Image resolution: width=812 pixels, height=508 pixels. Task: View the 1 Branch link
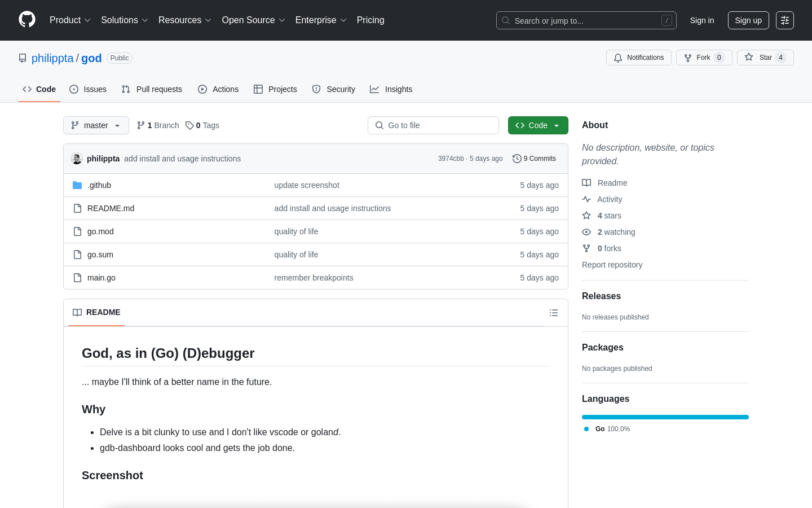158,125
